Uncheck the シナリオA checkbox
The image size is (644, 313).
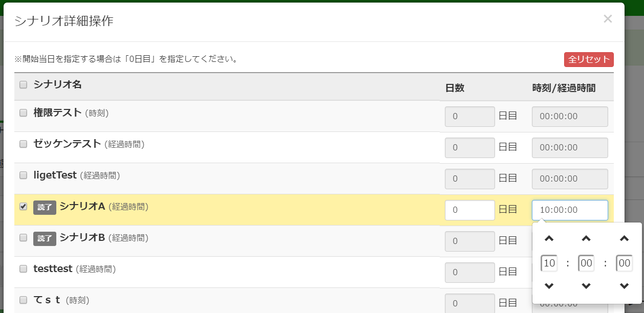[x=23, y=207]
